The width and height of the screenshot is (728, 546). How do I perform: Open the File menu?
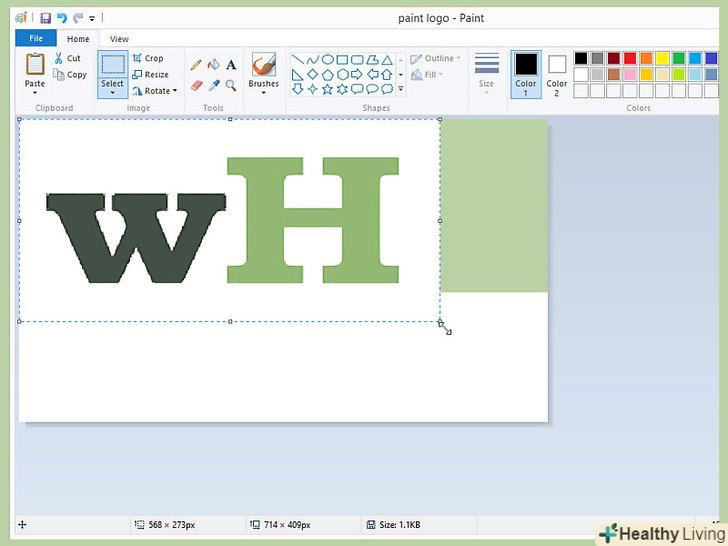point(36,39)
